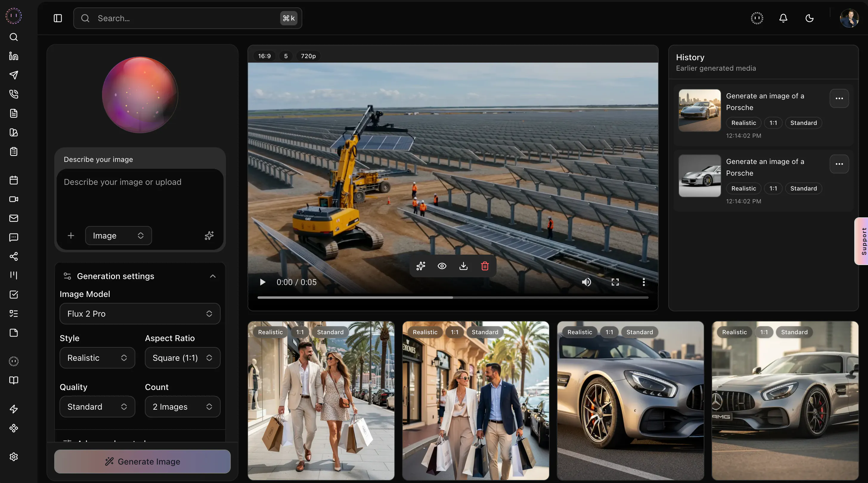Click the "Image Model" label

(85, 294)
